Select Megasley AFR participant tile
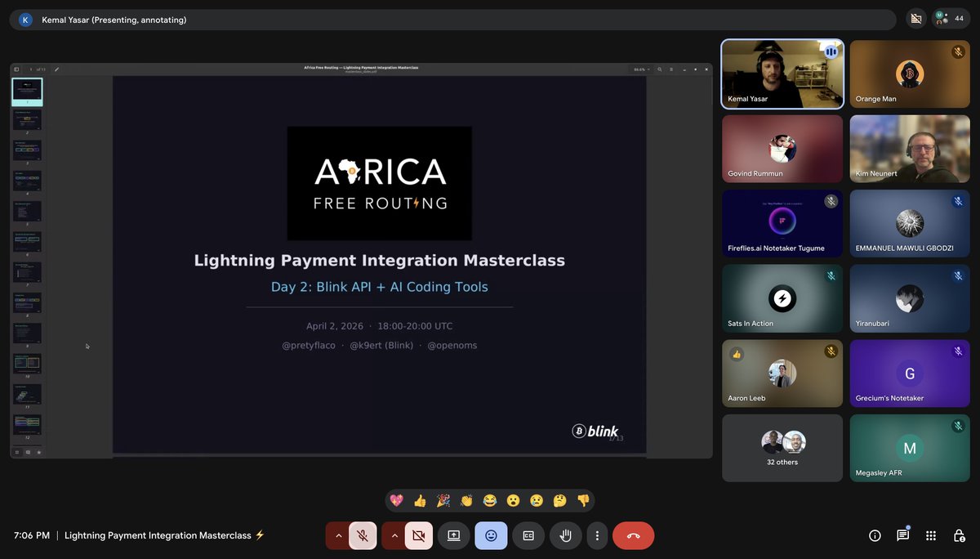 coord(910,449)
